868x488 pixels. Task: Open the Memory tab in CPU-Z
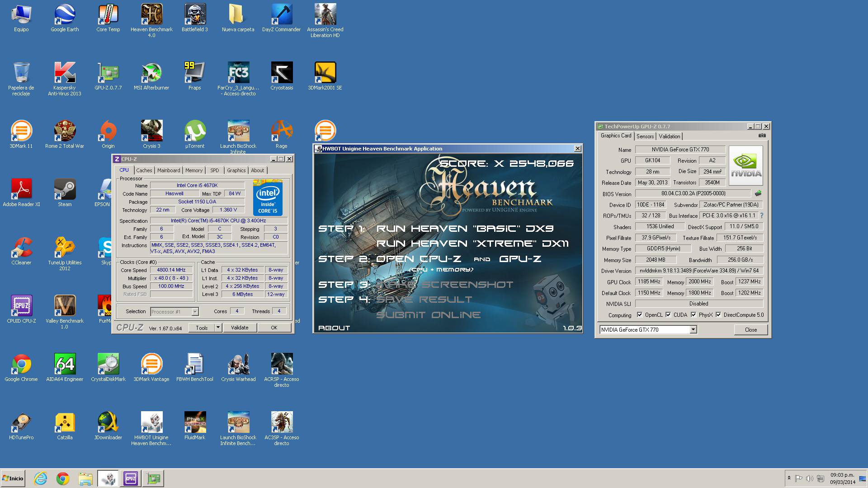(x=194, y=170)
